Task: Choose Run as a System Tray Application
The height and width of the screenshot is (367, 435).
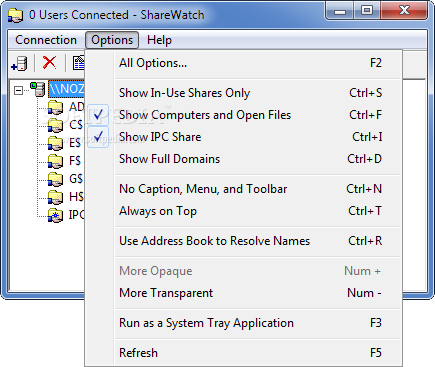Action: pyautogui.click(x=243, y=323)
